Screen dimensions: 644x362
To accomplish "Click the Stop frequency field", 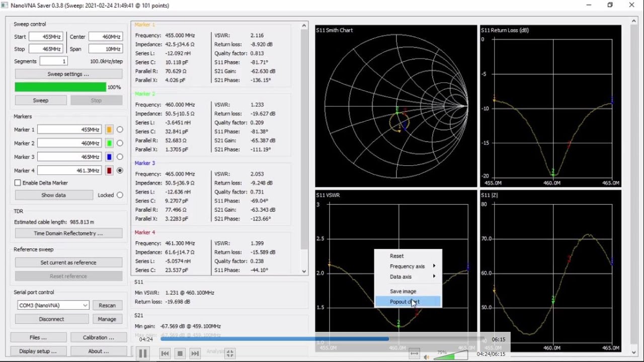I will [x=46, y=49].
